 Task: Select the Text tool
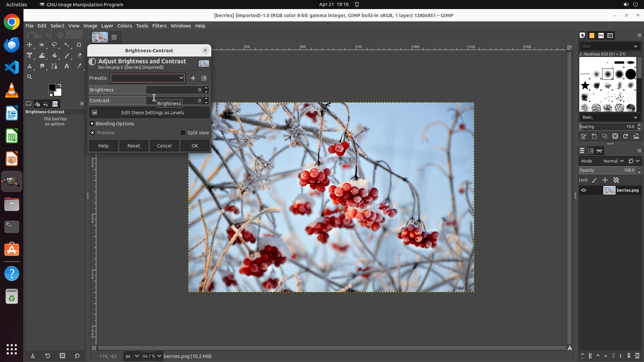click(x=67, y=66)
